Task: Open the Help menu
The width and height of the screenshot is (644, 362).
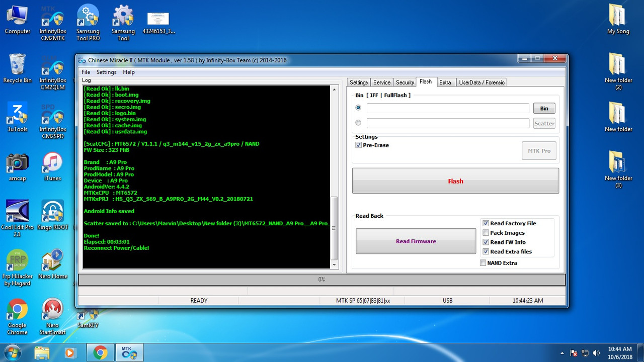Action: point(129,72)
